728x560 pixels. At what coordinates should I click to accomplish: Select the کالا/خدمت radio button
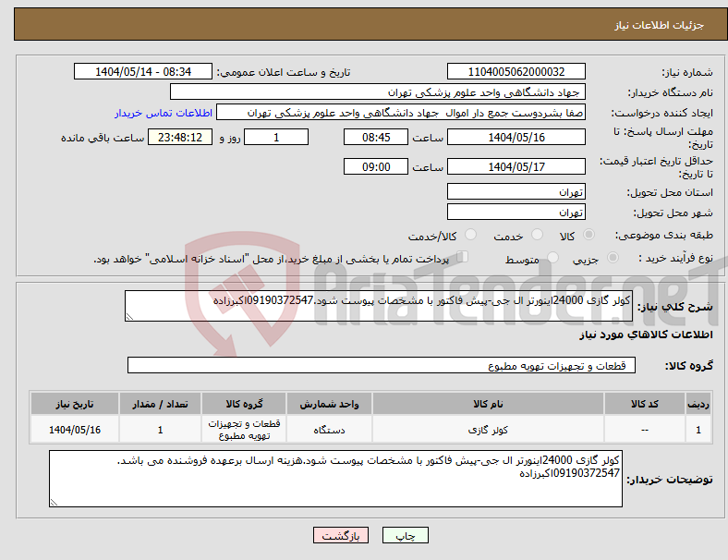[x=471, y=235]
